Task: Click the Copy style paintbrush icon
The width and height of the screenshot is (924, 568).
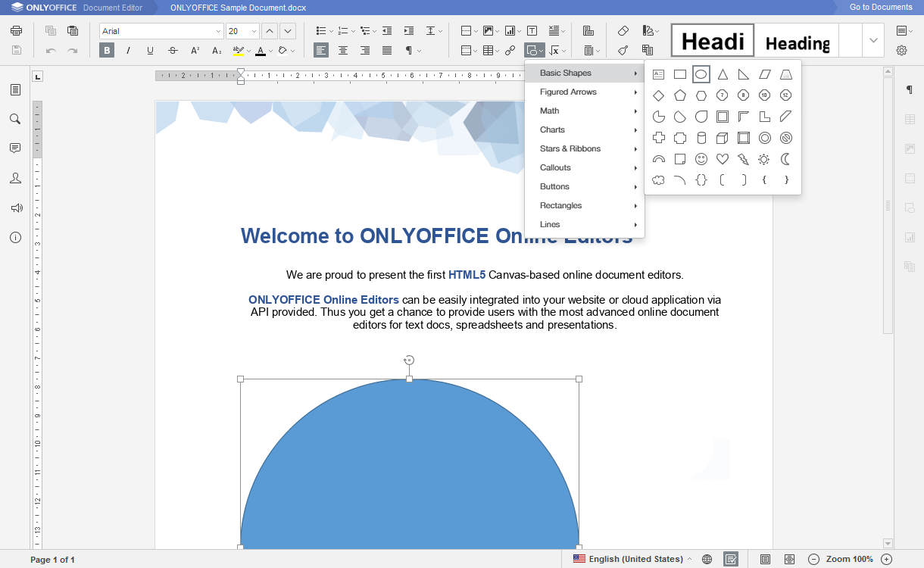Action: point(623,51)
